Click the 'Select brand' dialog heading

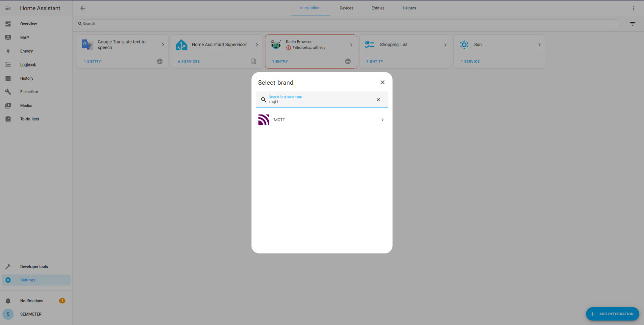[275, 83]
